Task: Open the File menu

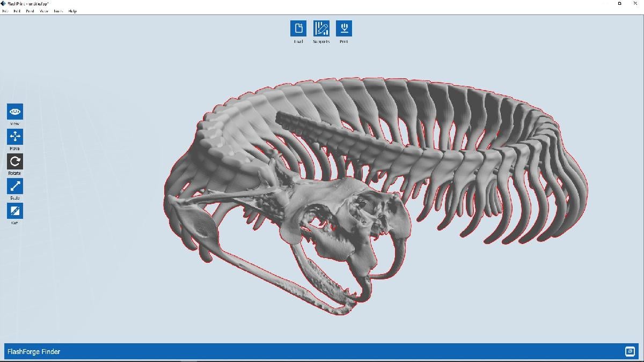Action: tap(5, 11)
